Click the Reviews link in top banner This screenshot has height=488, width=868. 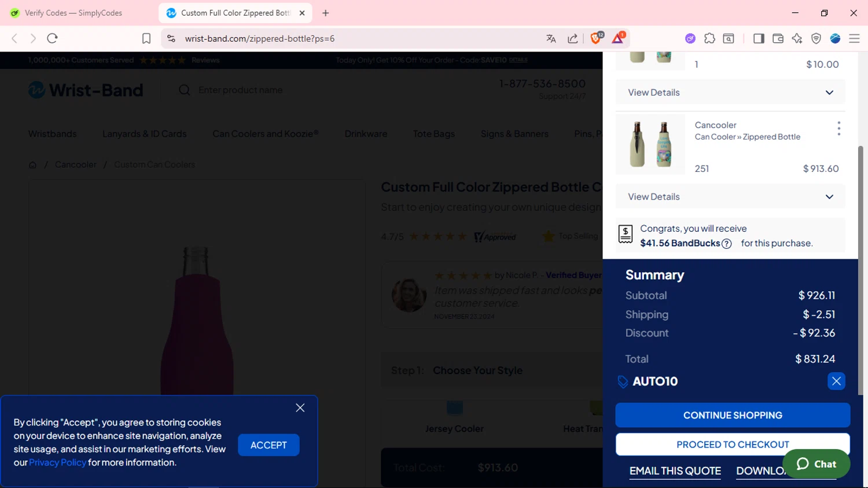(205, 60)
